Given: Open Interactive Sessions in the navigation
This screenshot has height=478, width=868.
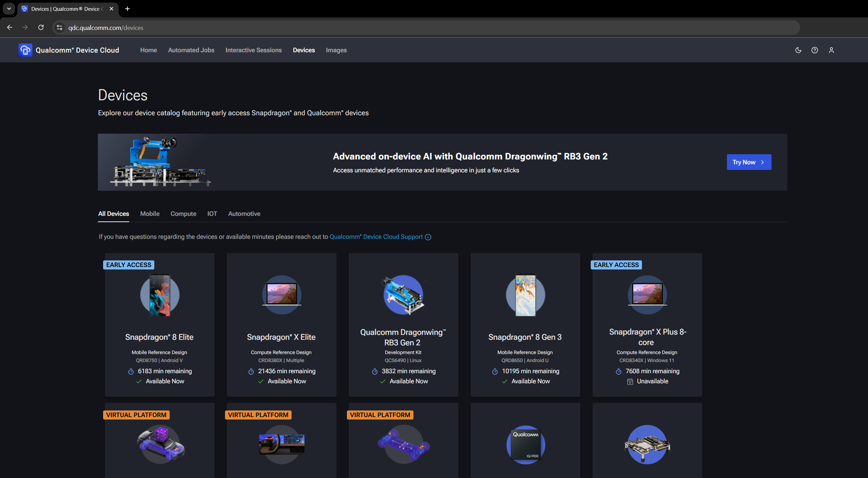Looking at the screenshot, I should 254,50.
